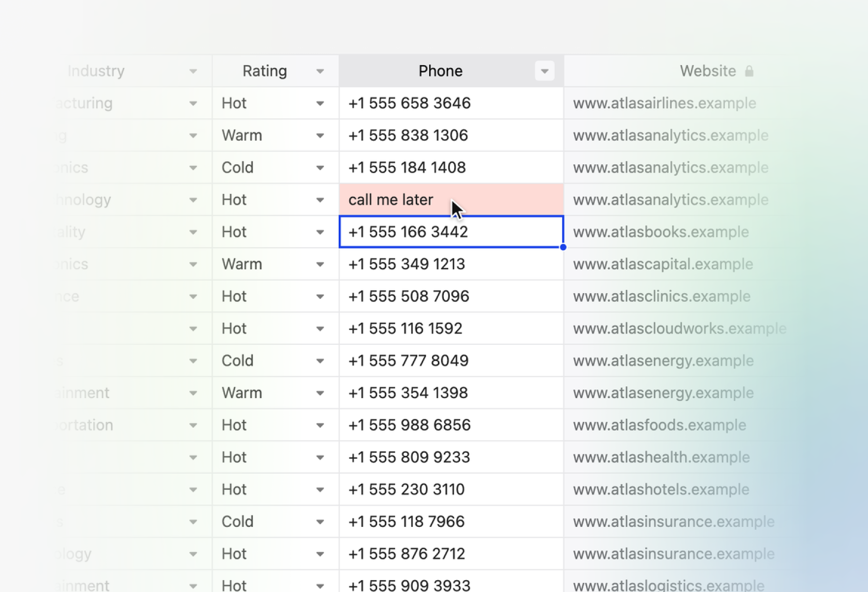Click the phone cell +1 555 354 1398
868x592 pixels.
[x=451, y=393]
